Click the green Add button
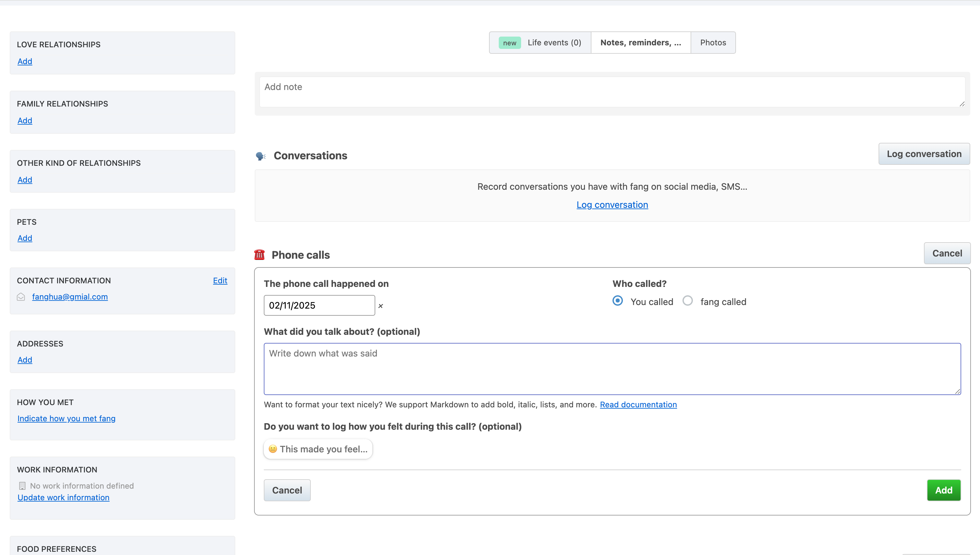Viewport: 980px width, 555px height. point(943,490)
